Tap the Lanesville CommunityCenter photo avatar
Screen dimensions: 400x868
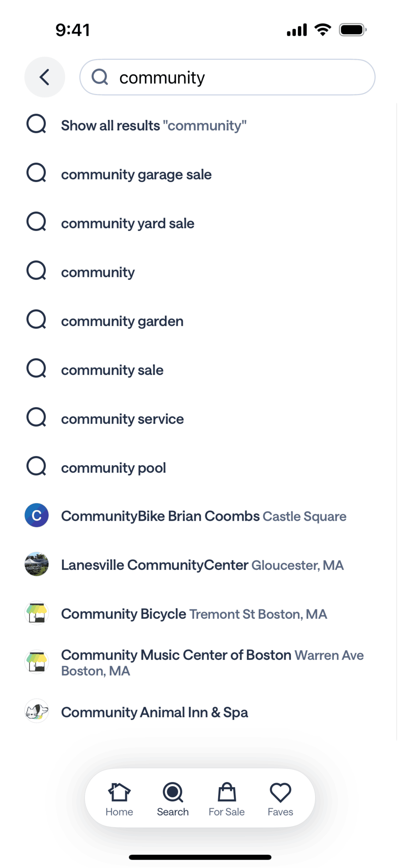click(x=37, y=564)
